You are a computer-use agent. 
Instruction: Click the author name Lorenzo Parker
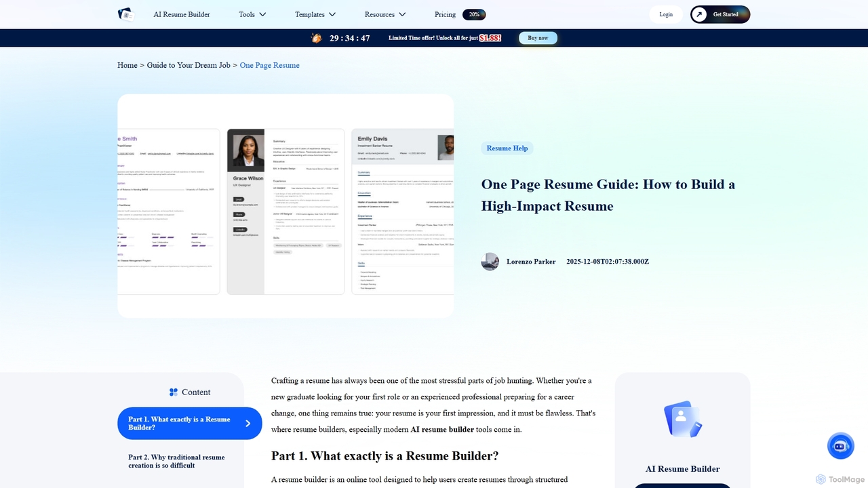(531, 262)
